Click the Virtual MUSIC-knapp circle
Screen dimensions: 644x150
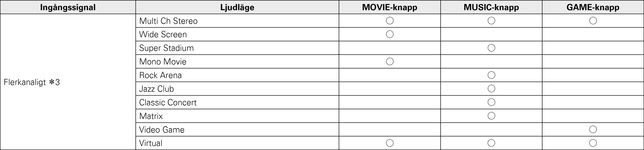tap(491, 143)
